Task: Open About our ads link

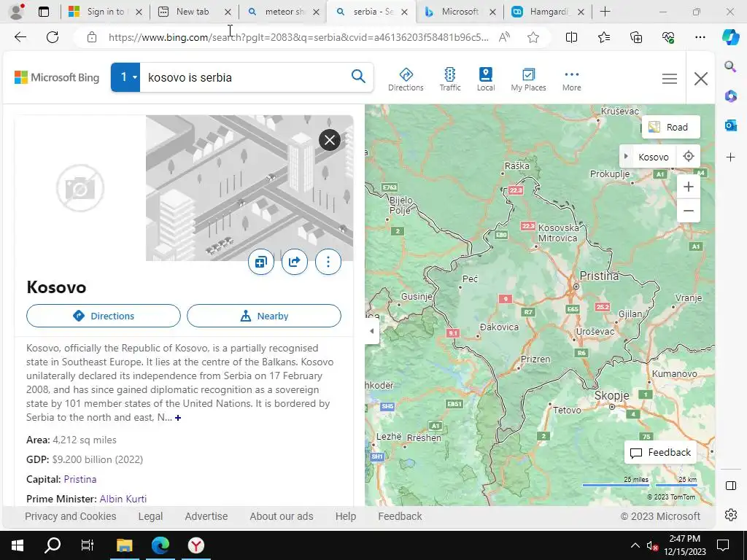Action: tap(282, 516)
